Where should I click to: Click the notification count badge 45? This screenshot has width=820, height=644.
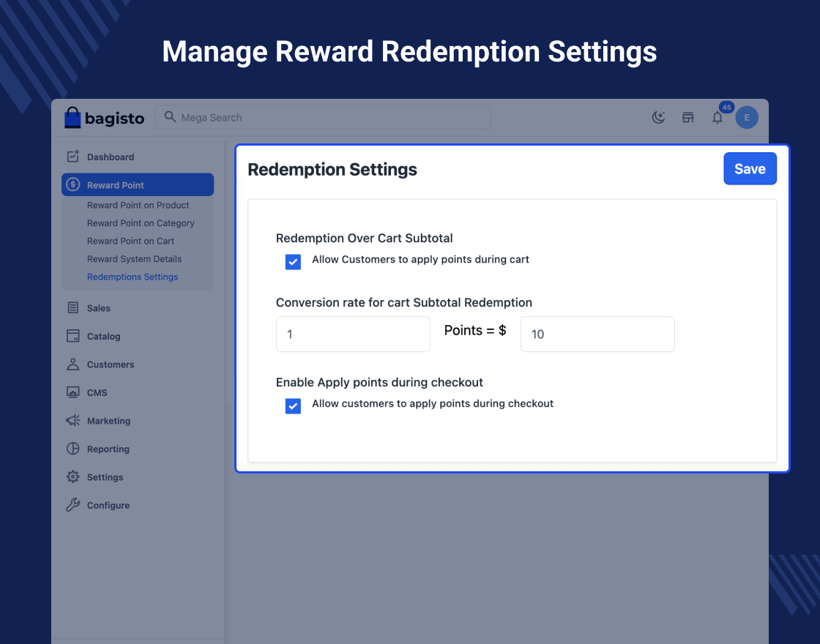tap(726, 107)
